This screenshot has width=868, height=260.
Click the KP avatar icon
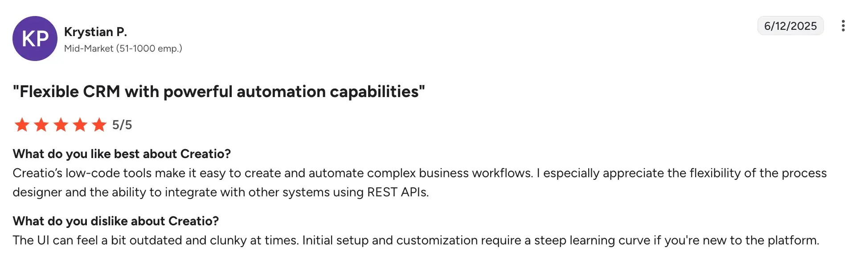click(x=35, y=38)
